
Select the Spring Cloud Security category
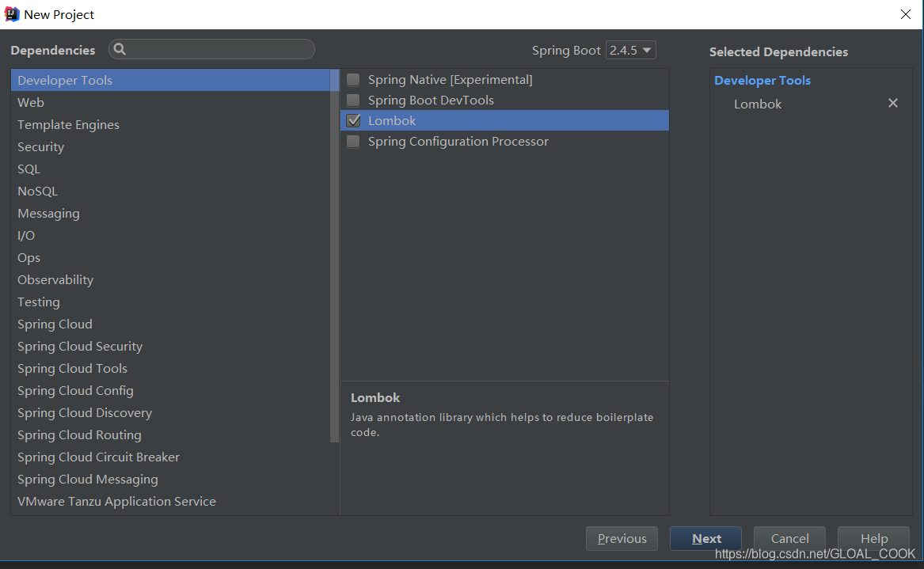[171, 347]
